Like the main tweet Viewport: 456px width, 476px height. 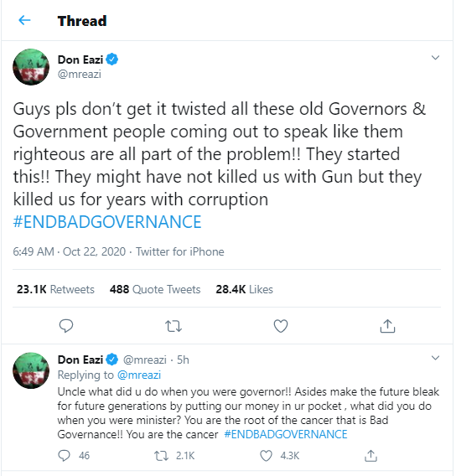point(281,326)
